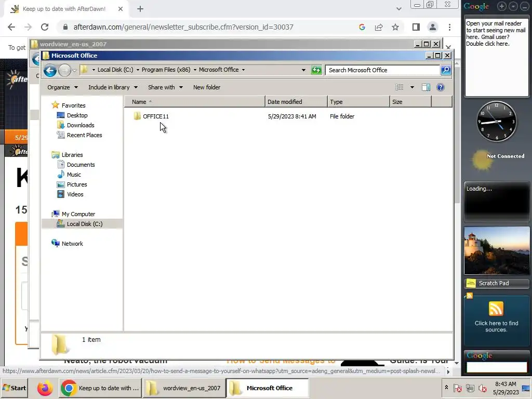The image size is (532, 399).
Task: Toggle Chrome side panel icon
Action: 416,27
